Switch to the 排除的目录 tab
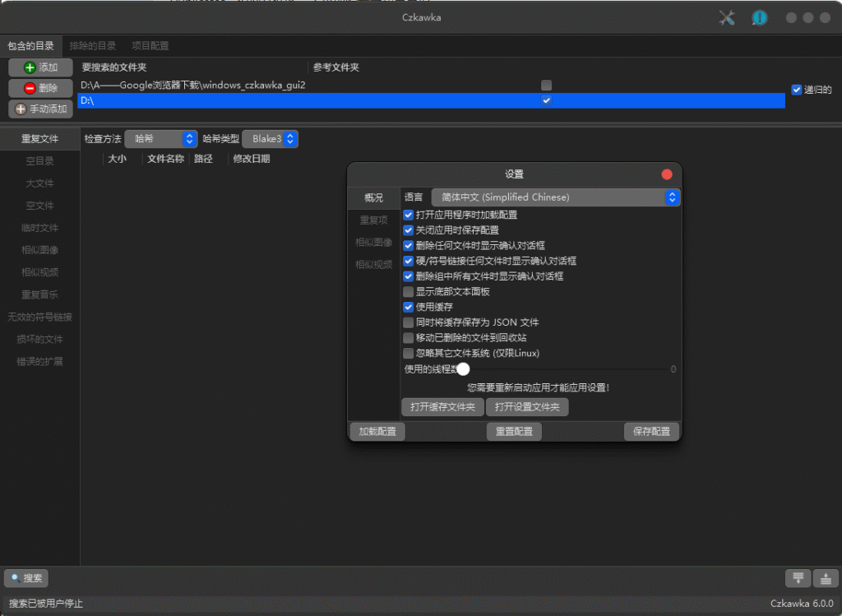This screenshot has height=616, width=842. pos(93,46)
